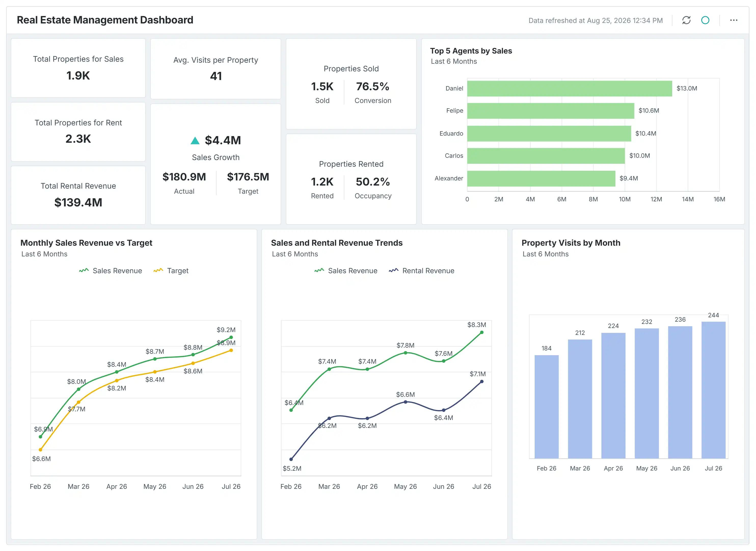Toggle Sales Revenue legend in Revenue Trends chart
Image resolution: width=756 pixels, height=551 pixels.
coord(346,270)
